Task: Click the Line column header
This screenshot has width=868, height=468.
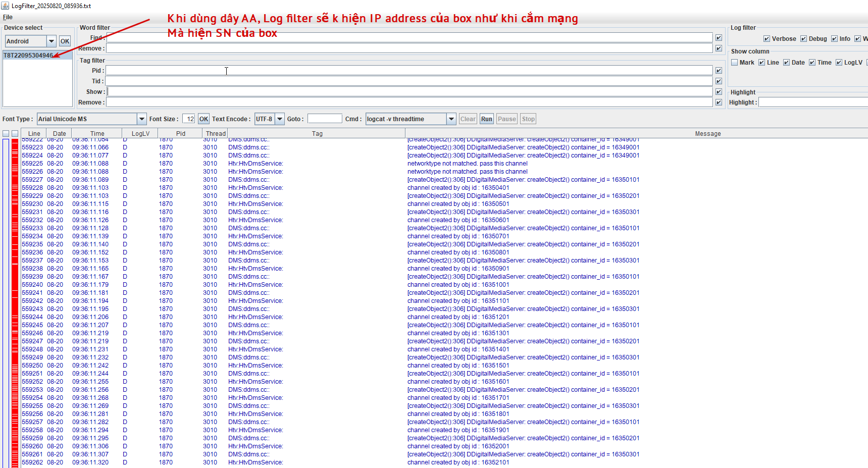Action: 34,134
